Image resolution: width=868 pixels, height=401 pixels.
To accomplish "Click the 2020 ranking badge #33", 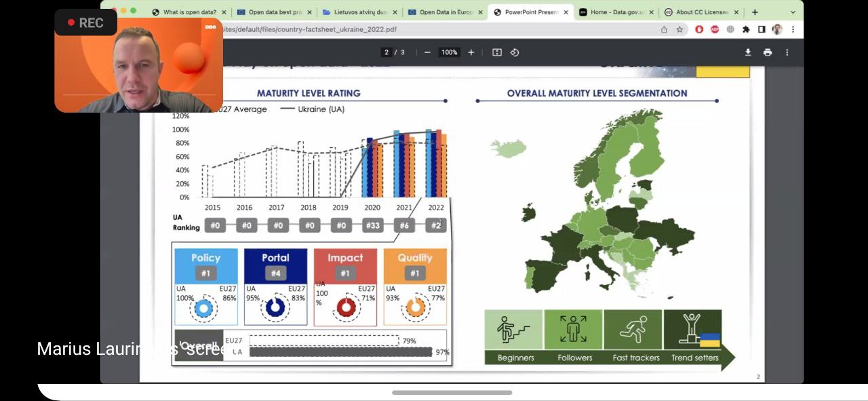I will pos(372,225).
